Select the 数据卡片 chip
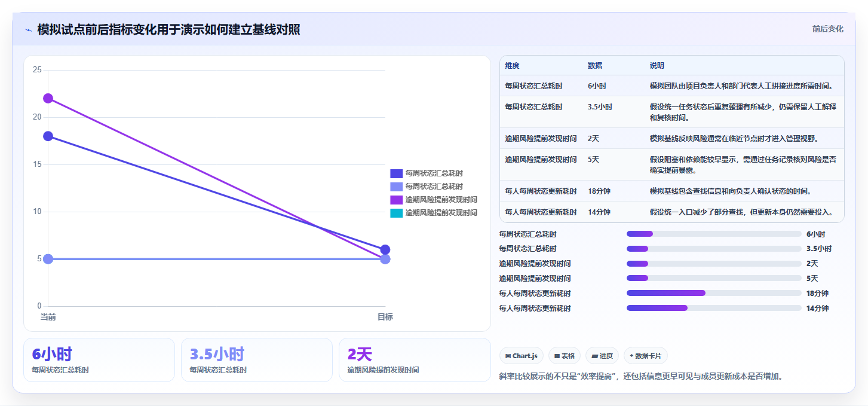Screen dimensions: 868x406 click(645, 356)
